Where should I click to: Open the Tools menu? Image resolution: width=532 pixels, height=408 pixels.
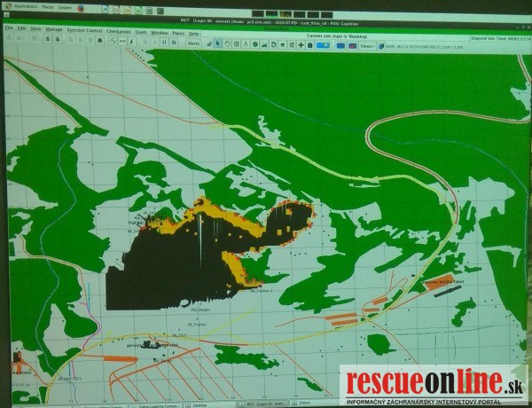[141, 31]
